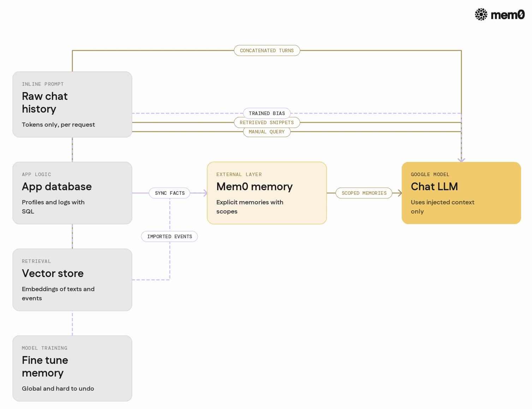Image resolution: width=532 pixels, height=409 pixels.
Task: Click the APP LOGIC caption
Action: point(36,174)
